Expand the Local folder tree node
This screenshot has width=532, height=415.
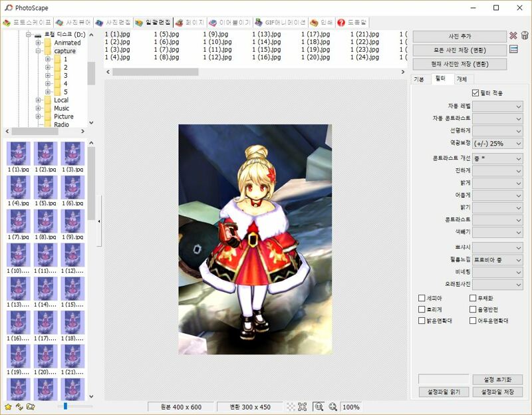click(38, 100)
